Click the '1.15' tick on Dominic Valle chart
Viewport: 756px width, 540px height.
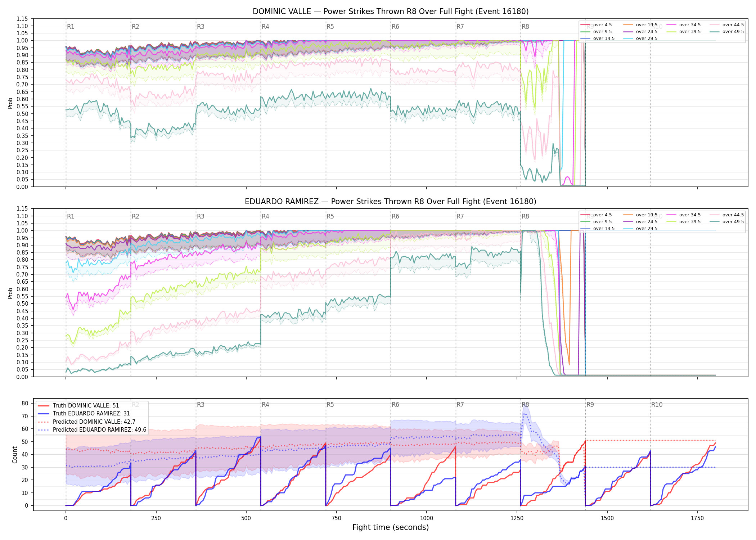[x=22, y=19]
